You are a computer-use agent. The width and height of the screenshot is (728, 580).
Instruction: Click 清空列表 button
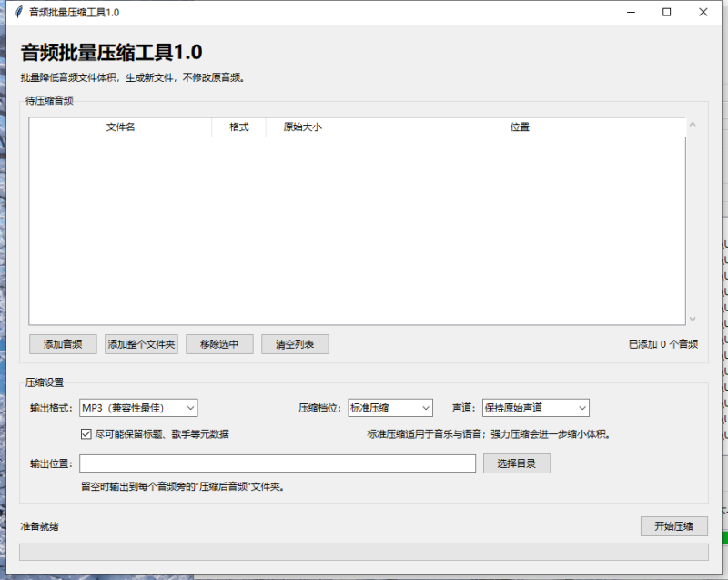295,344
